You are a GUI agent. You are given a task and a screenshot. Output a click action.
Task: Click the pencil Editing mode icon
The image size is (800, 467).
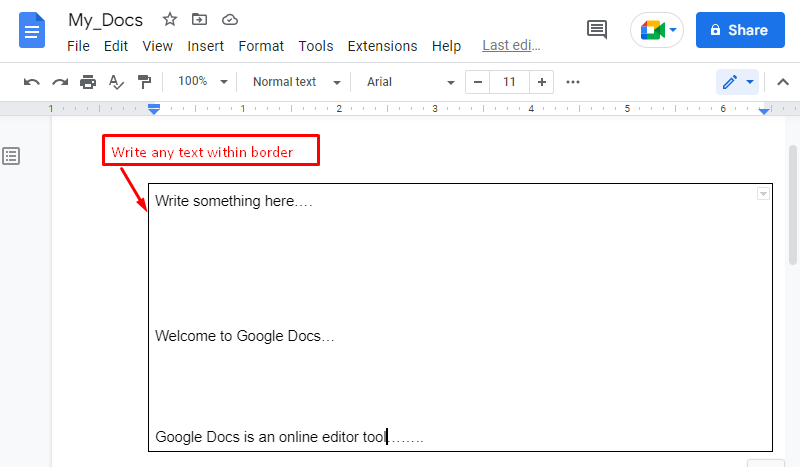(x=730, y=82)
